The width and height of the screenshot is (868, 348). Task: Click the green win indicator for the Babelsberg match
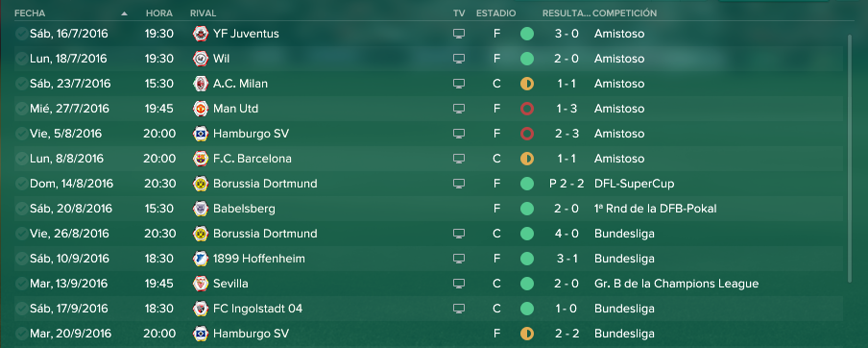tap(527, 209)
